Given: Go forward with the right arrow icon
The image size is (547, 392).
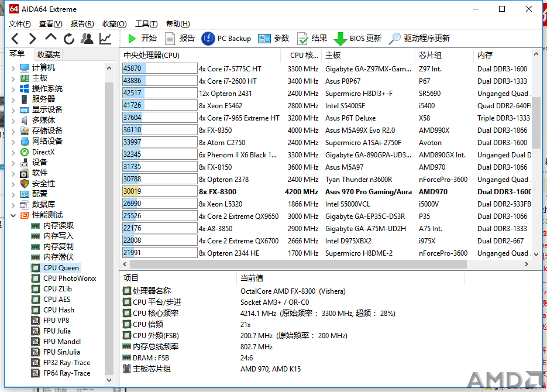Looking at the screenshot, I should click(x=32, y=39).
